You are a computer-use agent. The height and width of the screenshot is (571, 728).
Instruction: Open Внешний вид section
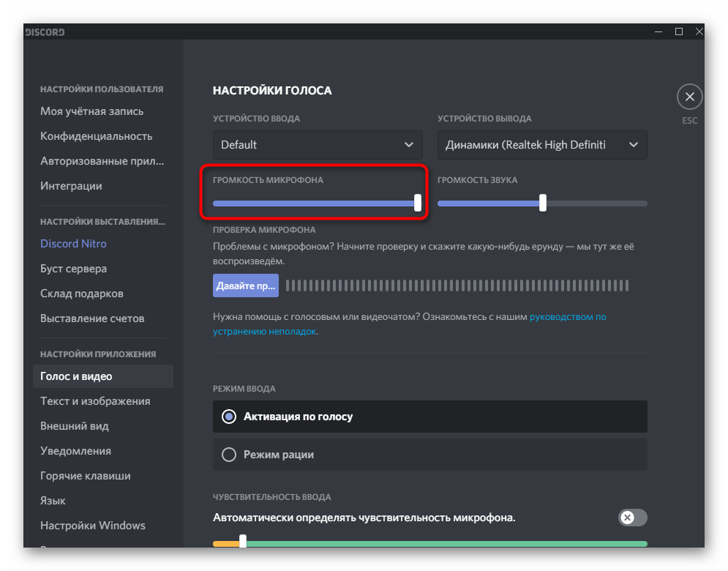(x=75, y=426)
